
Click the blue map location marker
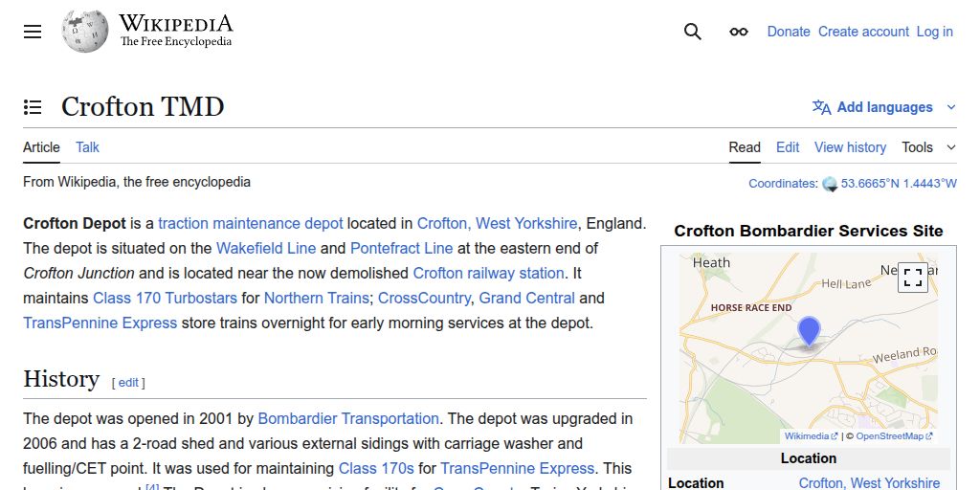pos(810,331)
